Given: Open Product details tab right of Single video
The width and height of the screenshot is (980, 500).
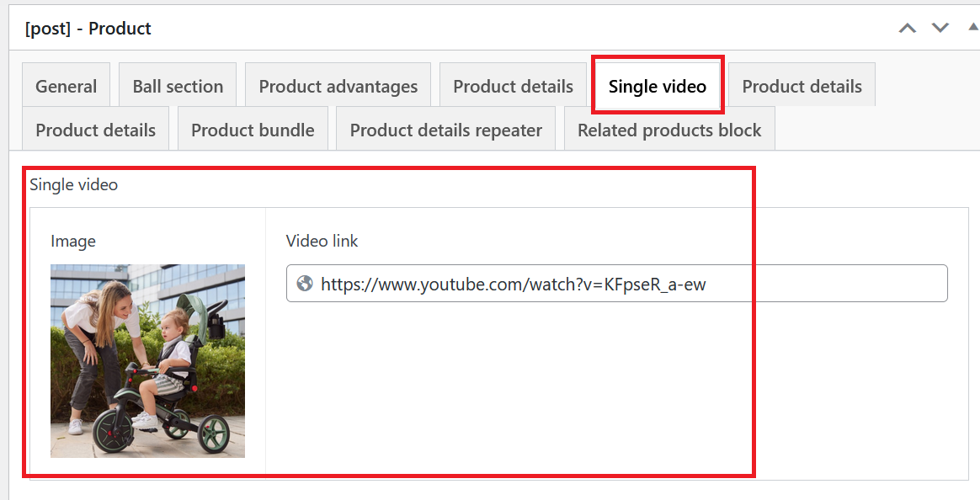Looking at the screenshot, I should 802,85.
